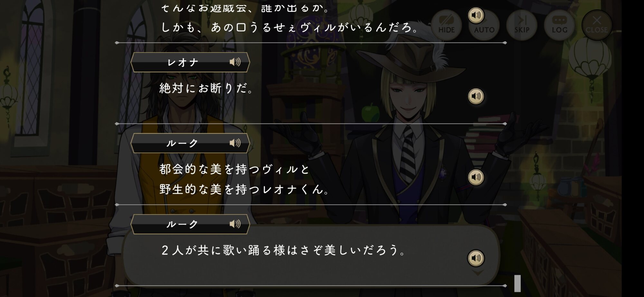Toggle AUTO play mode

point(484,25)
